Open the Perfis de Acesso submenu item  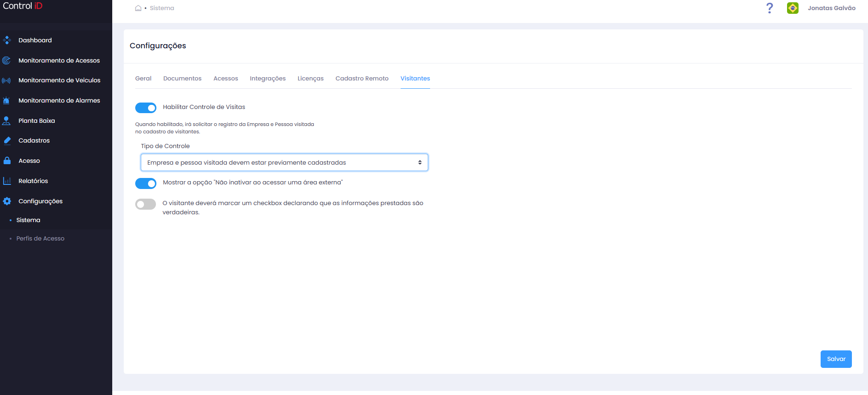(x=40, y=239)
